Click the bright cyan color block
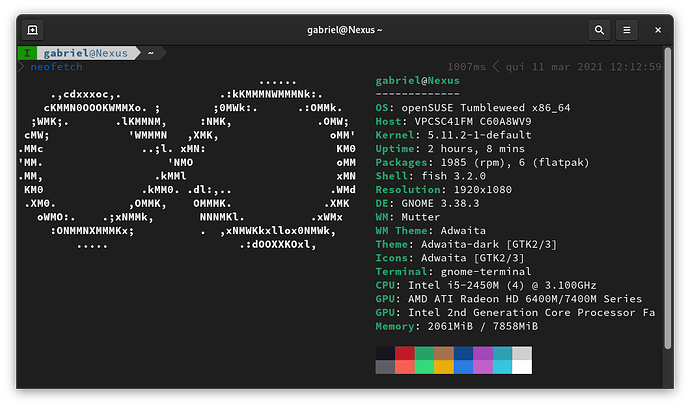Viewport: 690px width, 407px height. [x=503, y=367]
